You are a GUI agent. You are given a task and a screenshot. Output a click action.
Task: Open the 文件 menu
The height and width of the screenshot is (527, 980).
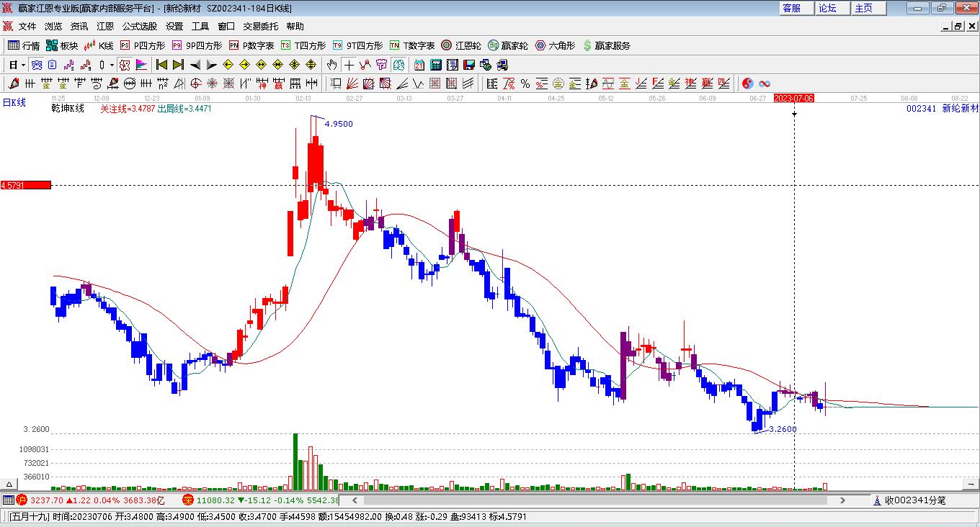coord(27,27)
